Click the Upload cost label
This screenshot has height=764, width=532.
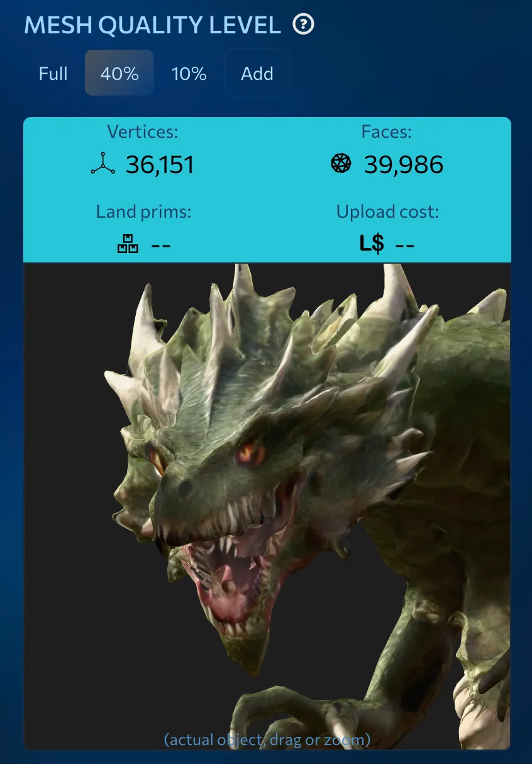click(x=387, y=212)
